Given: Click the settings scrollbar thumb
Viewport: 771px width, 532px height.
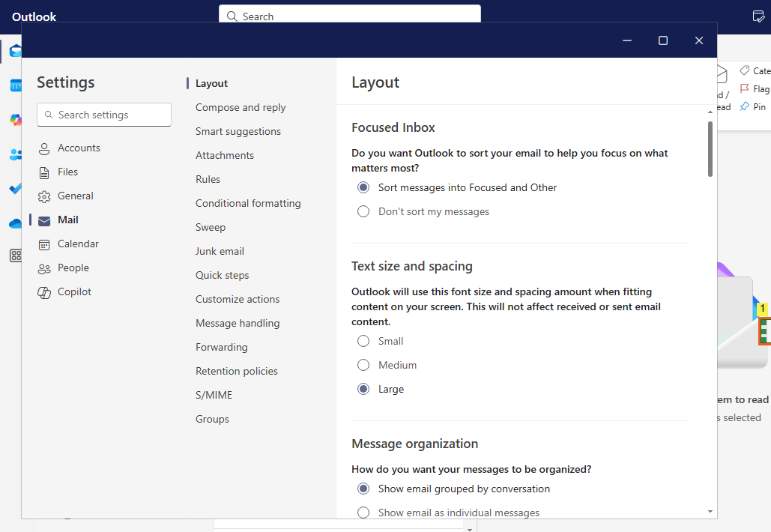Looking at the screenshot, I should pyautogui.click(x=710, y=149).
